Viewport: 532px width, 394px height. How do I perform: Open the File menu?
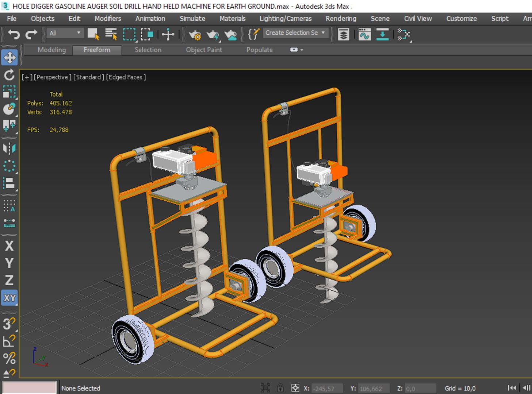(x=12, y=19)
